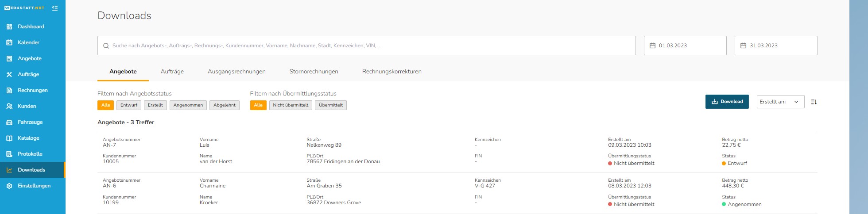The height and width of the screenshot is (214, 868).
Task: Filter offer status by Alle
Action: (x=105, y=105)
